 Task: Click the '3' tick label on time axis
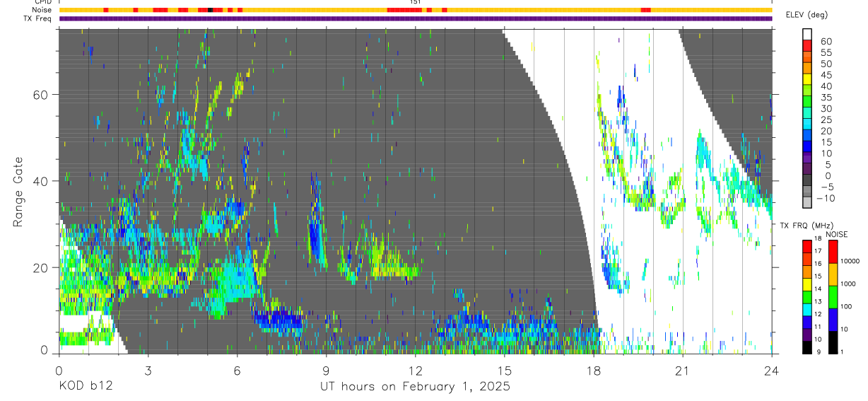148,371
